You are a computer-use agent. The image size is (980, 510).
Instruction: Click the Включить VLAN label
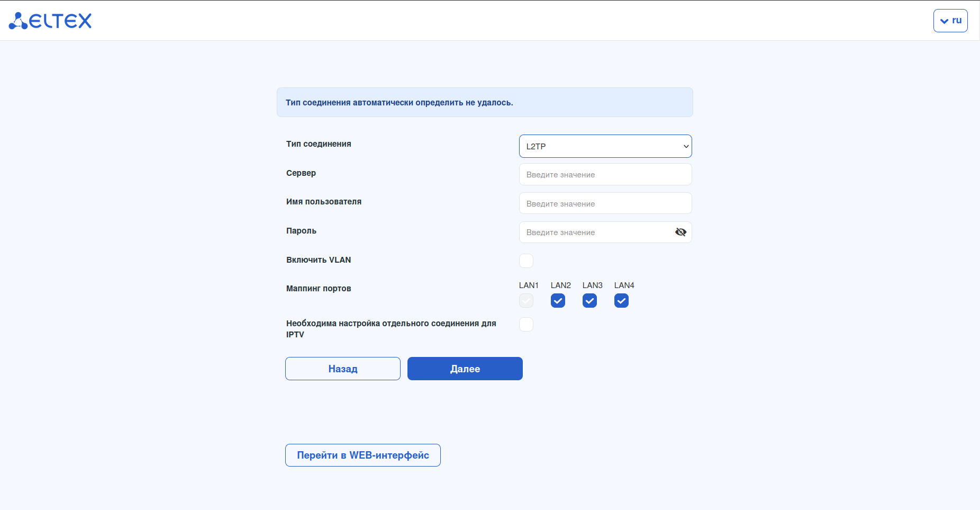click(319, 260)
